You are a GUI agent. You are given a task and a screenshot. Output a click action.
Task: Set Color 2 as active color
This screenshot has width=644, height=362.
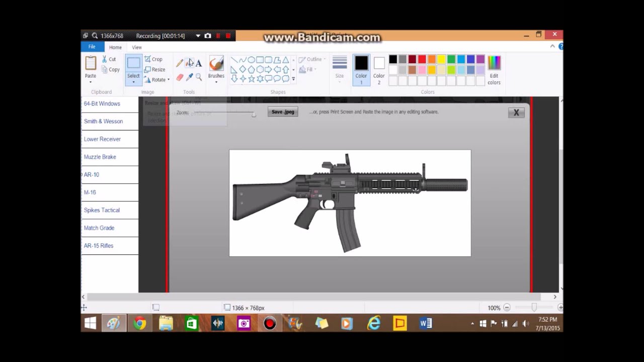point(379,70)
